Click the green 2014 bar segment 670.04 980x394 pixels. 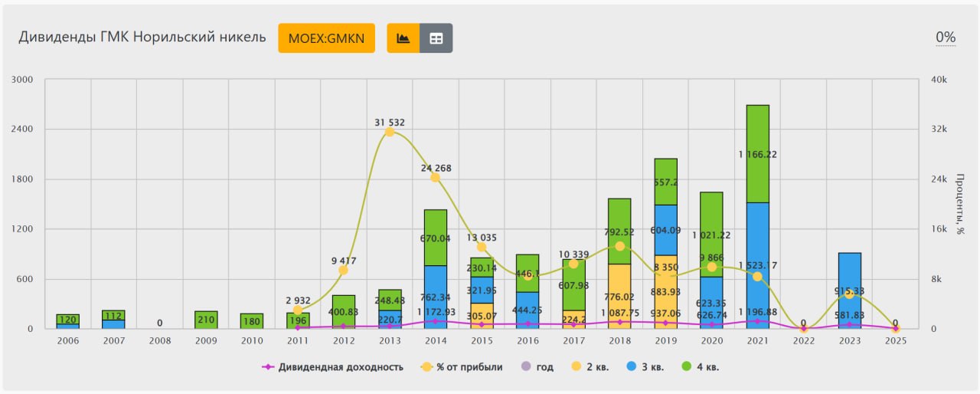[x=436, y=238]
